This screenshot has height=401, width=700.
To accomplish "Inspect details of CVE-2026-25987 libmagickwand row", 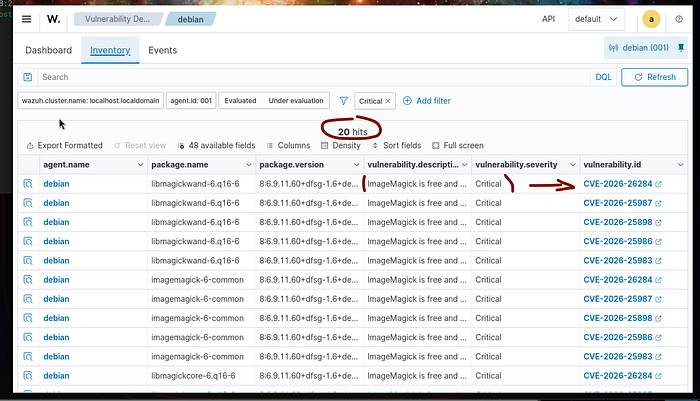I will pos(28,203).
